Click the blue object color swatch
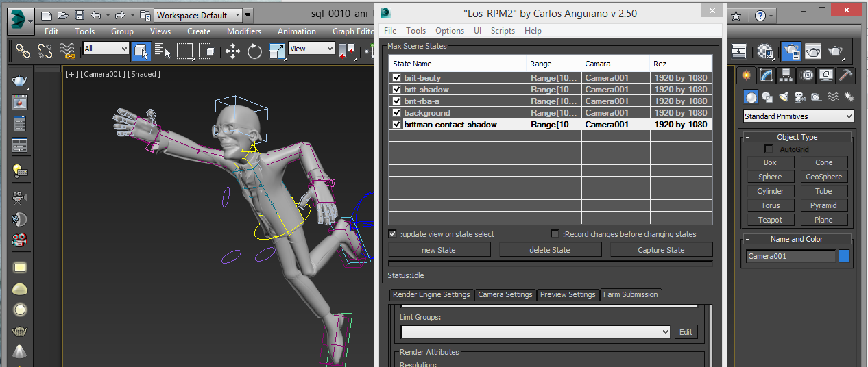The image size is (868, 367). [845, 256]
